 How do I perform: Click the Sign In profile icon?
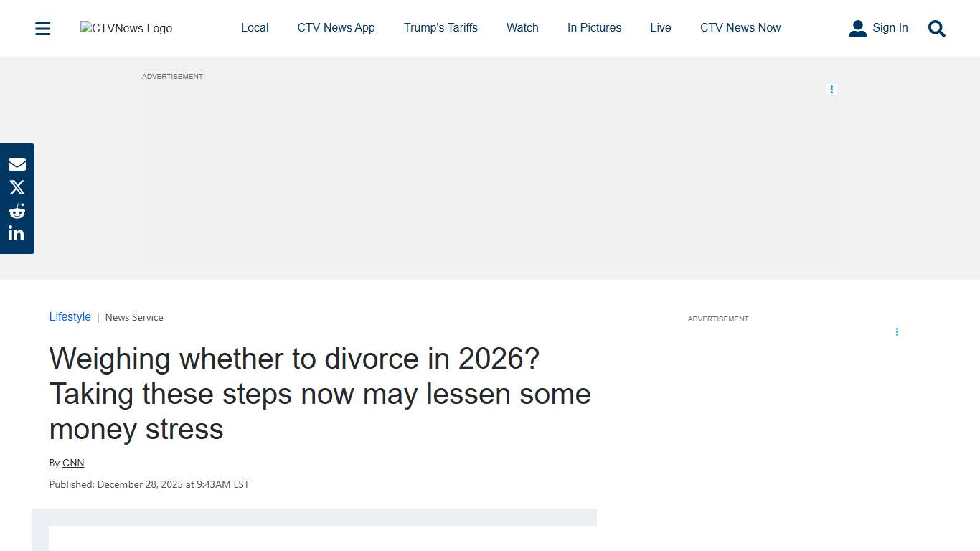(858, 28)
